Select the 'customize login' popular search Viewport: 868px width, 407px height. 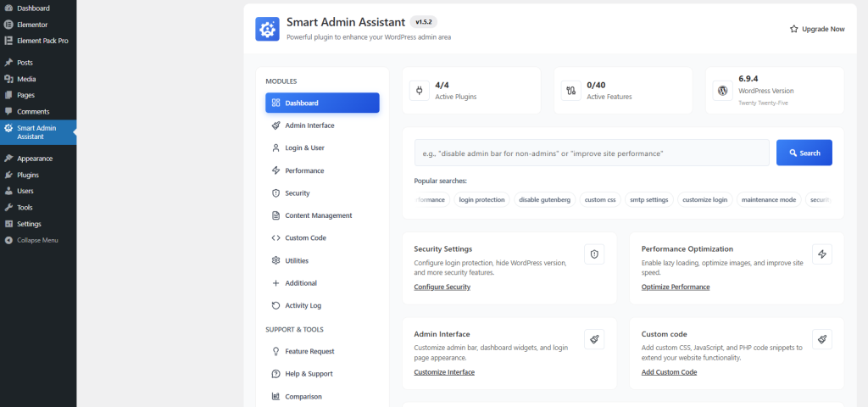point(704,199)
